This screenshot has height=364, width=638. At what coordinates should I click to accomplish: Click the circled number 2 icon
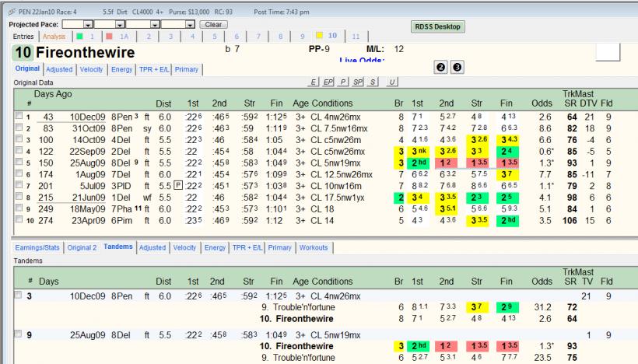point(440,67)
